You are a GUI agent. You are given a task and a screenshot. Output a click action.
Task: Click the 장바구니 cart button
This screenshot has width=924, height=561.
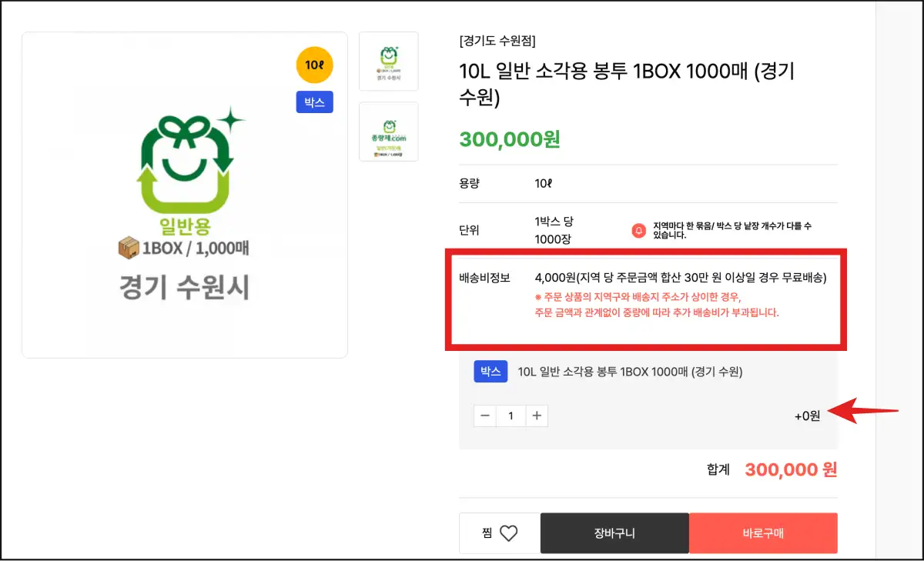click(x=614, y=533)
